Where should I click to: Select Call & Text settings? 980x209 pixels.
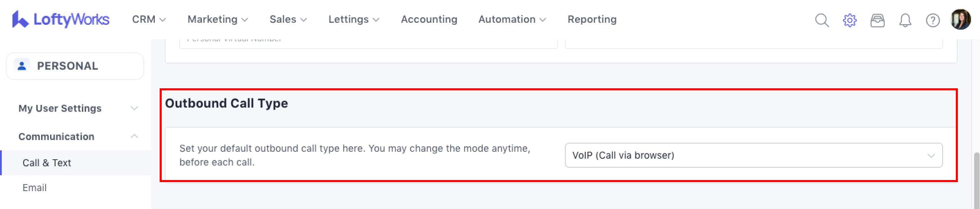47,163
